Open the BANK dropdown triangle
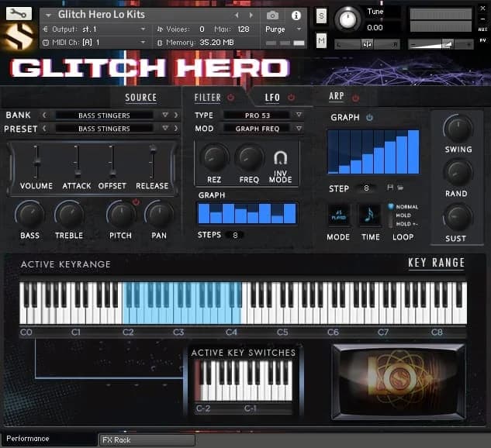 (x=165, y=115)
